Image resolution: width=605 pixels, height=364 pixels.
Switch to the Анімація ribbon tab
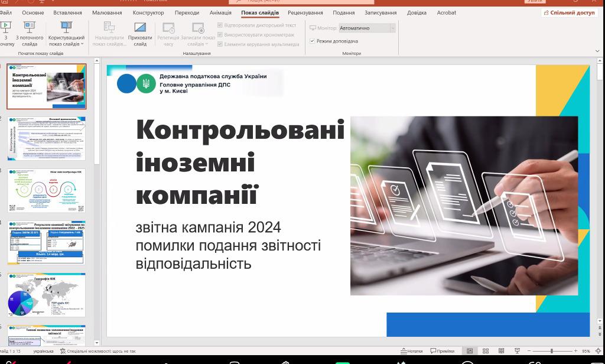coord(220,13)
